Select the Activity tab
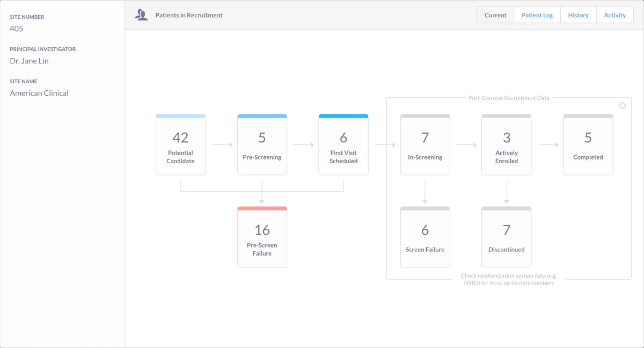Viewport: 644px width, 348px height. pyautogui.click(x=614, y=15)
